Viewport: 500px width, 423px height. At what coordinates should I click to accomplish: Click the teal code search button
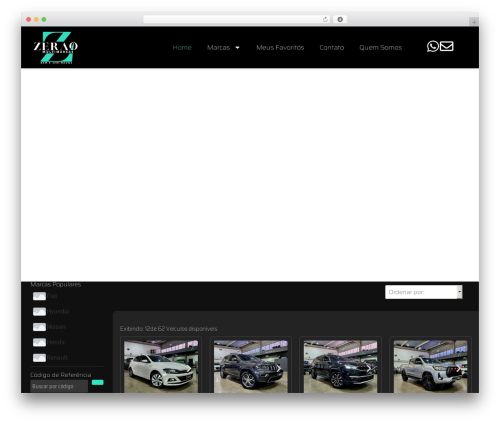pyautogui.click(x=98, y=382)
